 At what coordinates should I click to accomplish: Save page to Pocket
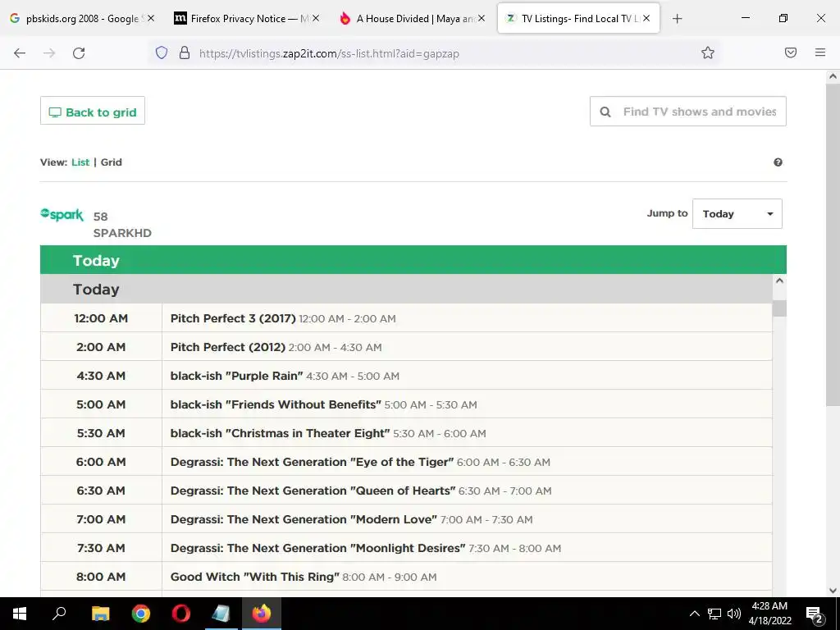[791, 52]
